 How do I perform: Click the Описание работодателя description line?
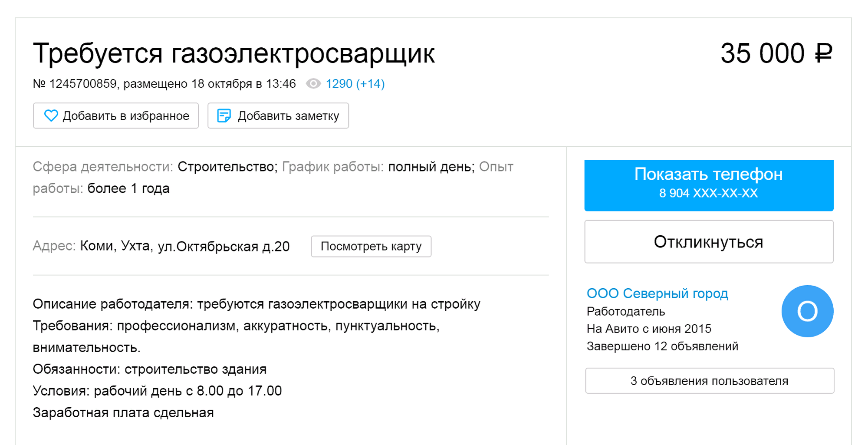[256, 304]
